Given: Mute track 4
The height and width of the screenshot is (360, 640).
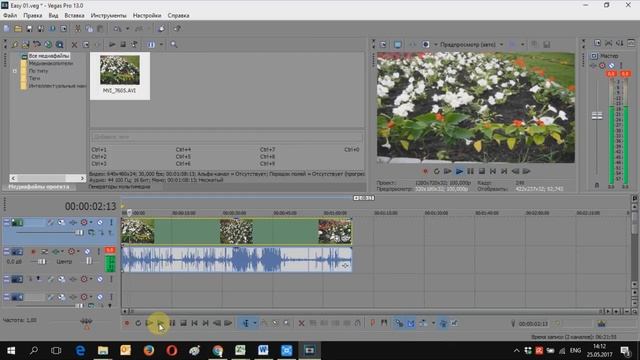Looking at the screenshot, I should 100,297.
